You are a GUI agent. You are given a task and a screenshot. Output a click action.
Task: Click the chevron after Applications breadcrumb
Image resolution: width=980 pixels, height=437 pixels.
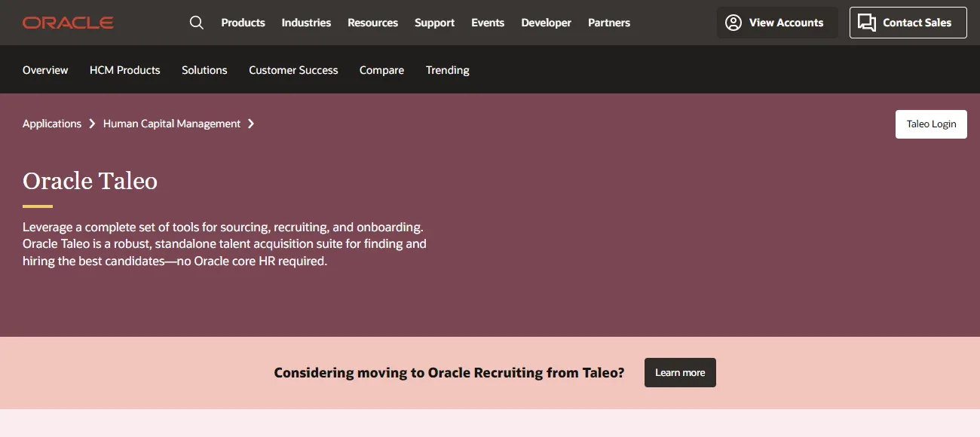point(92,124)
